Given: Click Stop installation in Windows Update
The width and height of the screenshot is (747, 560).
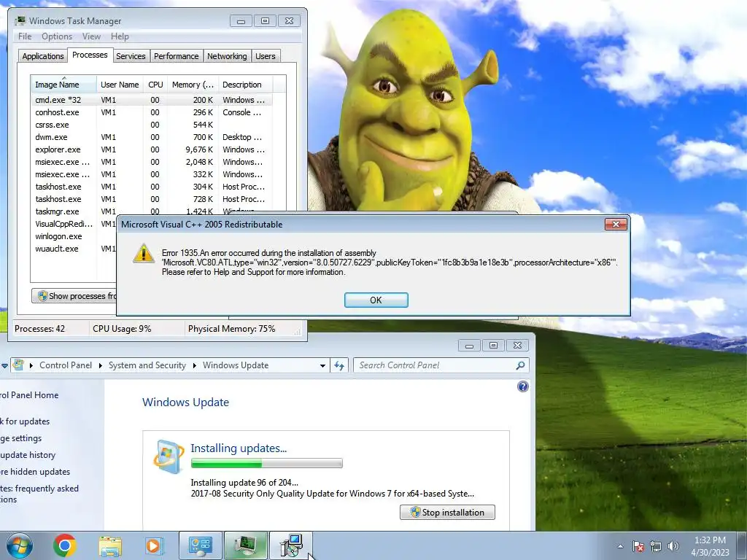Looking at the screenshot, I should click(447, 513).
